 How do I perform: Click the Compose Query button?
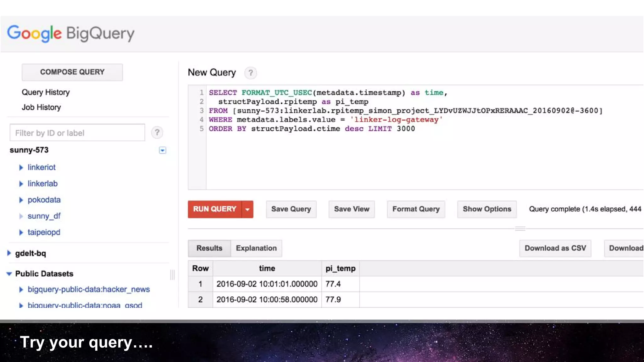(72, 72)
